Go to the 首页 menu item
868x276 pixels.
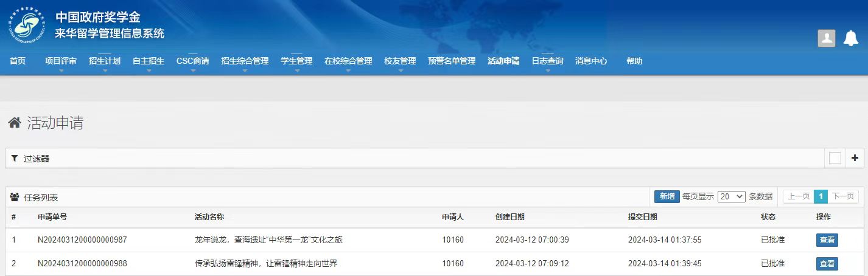18,61
